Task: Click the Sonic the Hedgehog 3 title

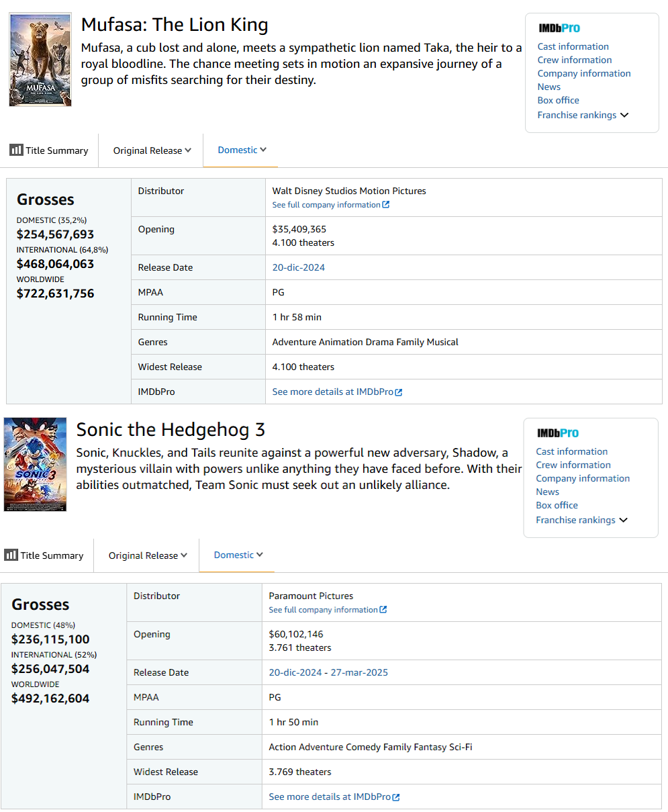Action: pyautogui.click(x=171, y=430)
